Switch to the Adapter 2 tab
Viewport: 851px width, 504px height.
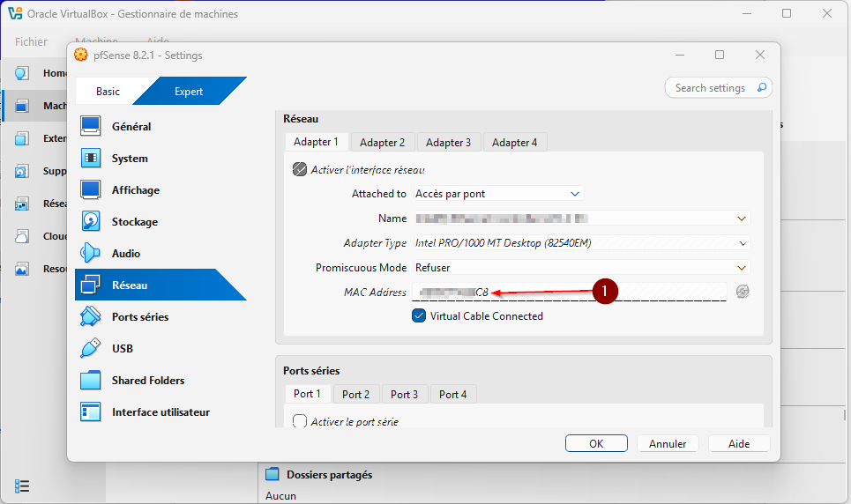(x=382, y=142)
